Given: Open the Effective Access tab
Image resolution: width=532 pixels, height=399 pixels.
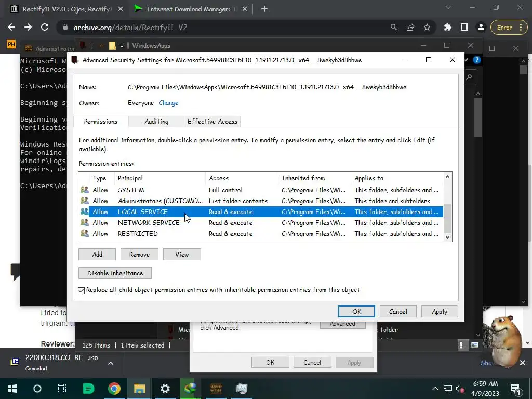Looking at the screenshot, I should [212, 122].
